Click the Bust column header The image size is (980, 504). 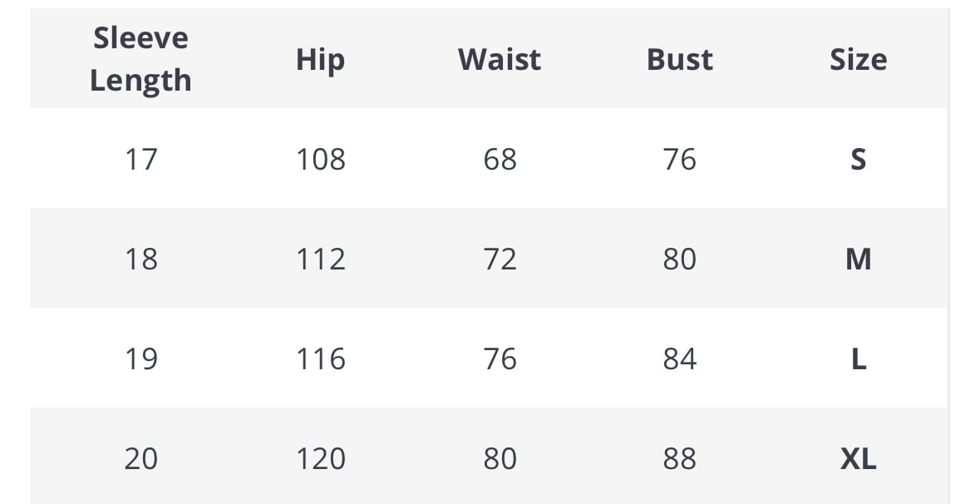coord(679,59)
